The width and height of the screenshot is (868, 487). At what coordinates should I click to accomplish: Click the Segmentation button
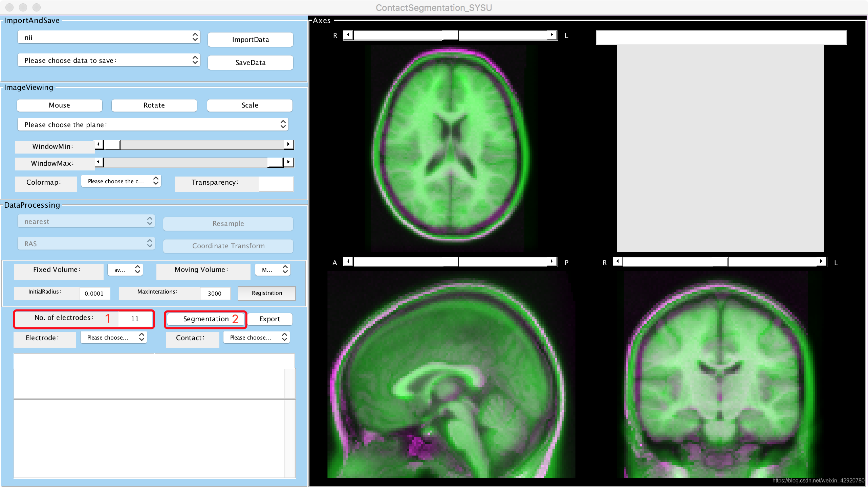pyautogui.click(x=206, y=319)
